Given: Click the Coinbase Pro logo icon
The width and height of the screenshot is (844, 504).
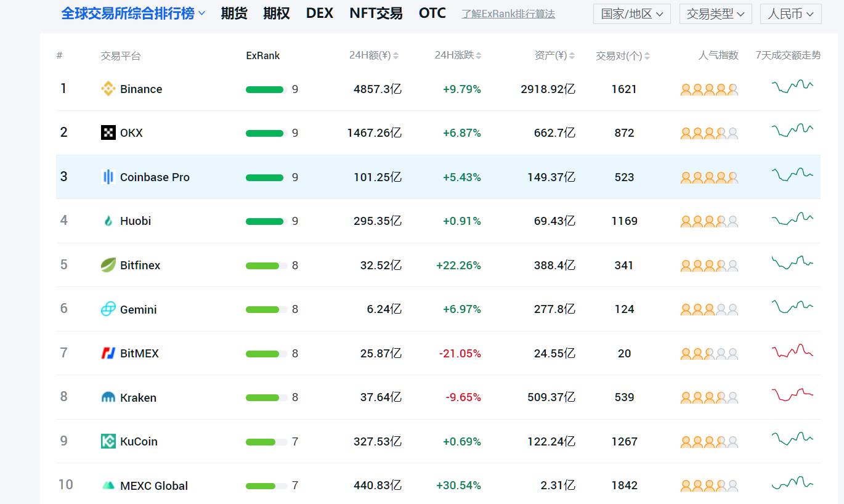Looking at the screenshot, I should pos(108,177).
